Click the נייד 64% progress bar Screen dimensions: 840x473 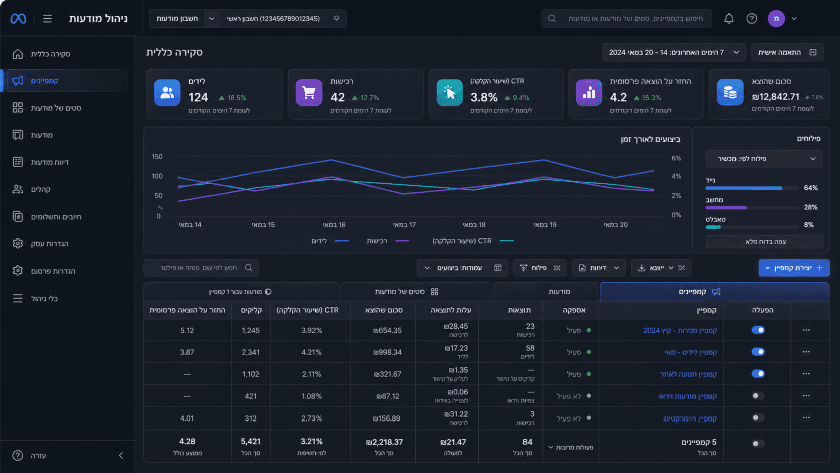[x=753, y=188]
